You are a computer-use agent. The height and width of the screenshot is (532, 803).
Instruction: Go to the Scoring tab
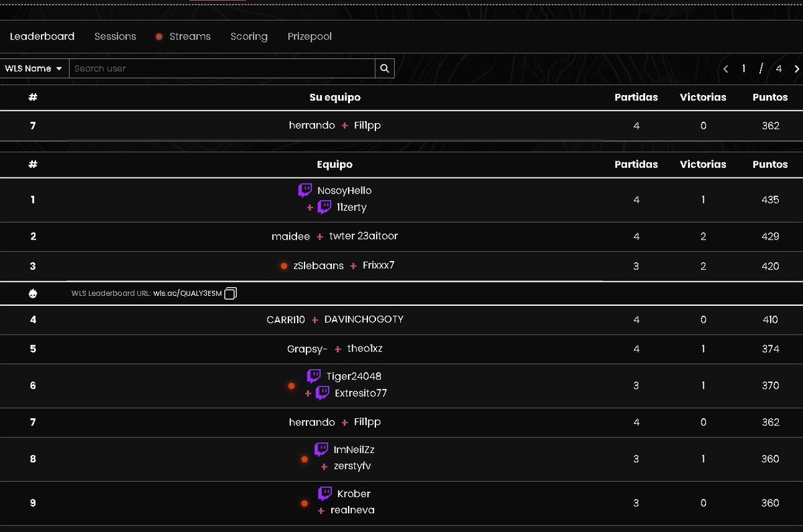[x=249, y=36]
